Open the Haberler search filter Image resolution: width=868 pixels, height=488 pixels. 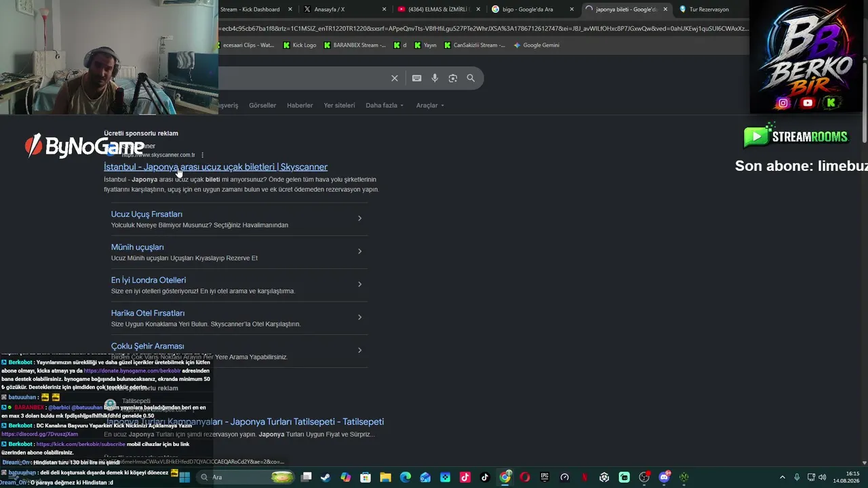click(300, 106)
